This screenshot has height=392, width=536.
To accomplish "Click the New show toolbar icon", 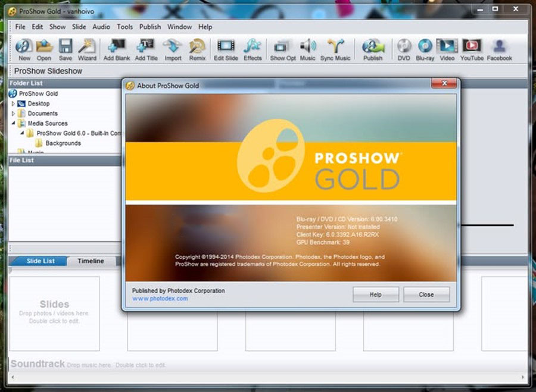I will (x=24, y=48).
